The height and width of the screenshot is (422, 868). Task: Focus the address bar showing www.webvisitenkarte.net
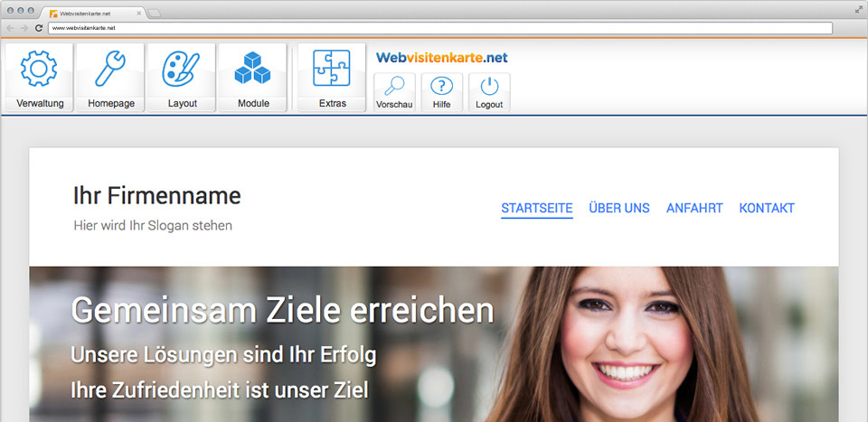(x=440, y=28)
